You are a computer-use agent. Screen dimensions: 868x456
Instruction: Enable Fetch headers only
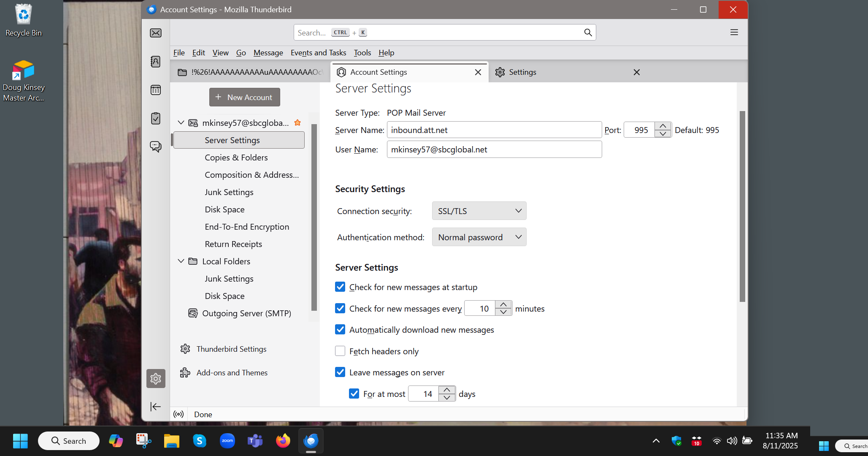click(x=340, y=351)
